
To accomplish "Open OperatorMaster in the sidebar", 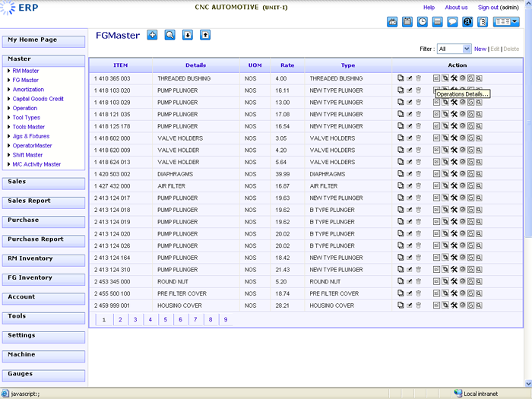I will tap(32, 146).
